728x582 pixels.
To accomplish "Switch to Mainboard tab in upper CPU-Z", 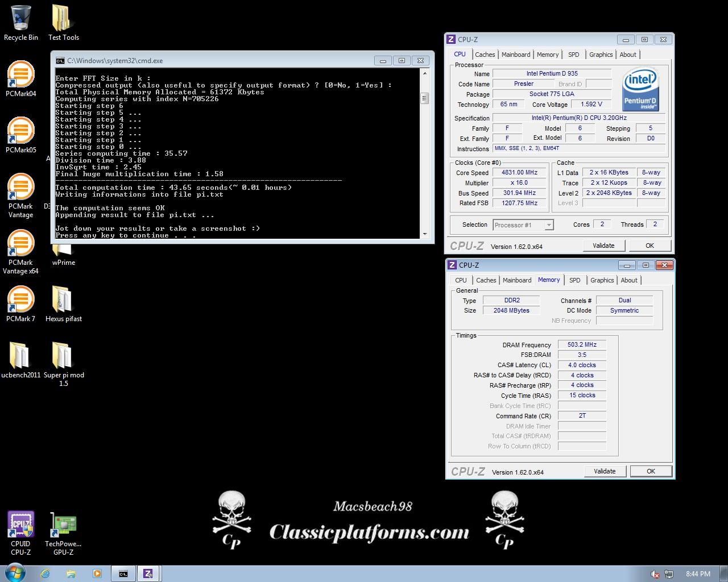I will (x=516, y=55).
